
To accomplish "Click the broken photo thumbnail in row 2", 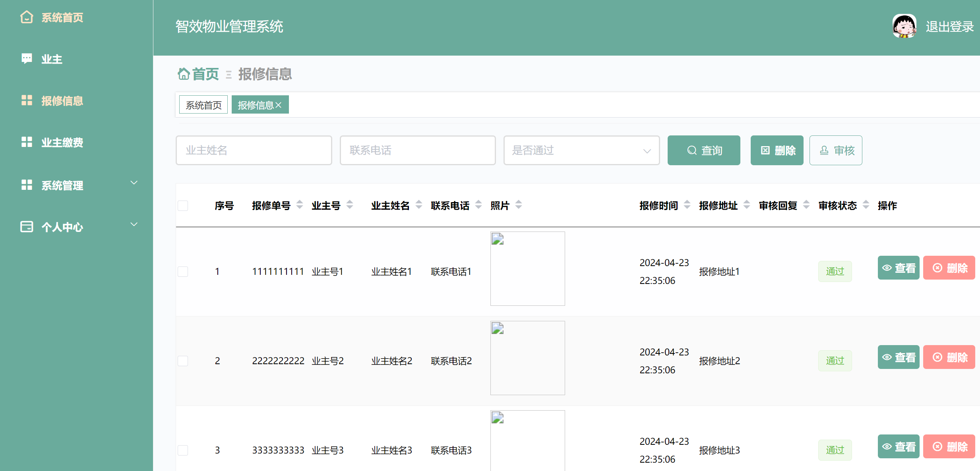I will click(528, 358).
